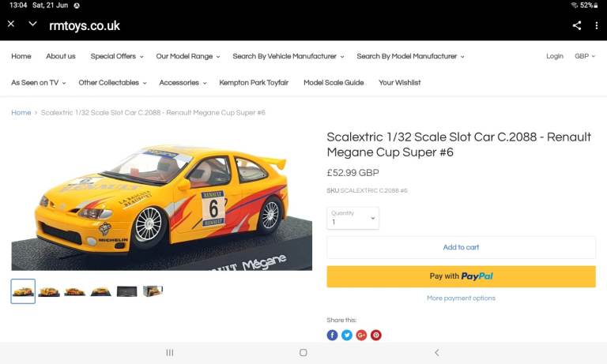
Task: Share product on Twitter icon
Action: 346,335
